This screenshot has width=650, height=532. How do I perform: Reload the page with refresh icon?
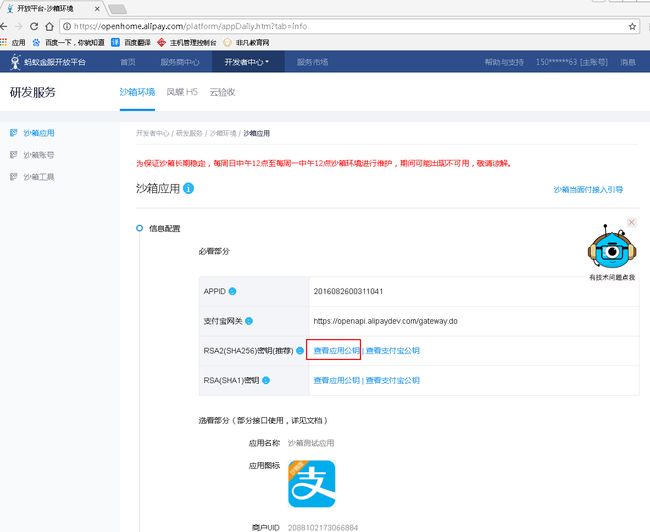(34, 27)
